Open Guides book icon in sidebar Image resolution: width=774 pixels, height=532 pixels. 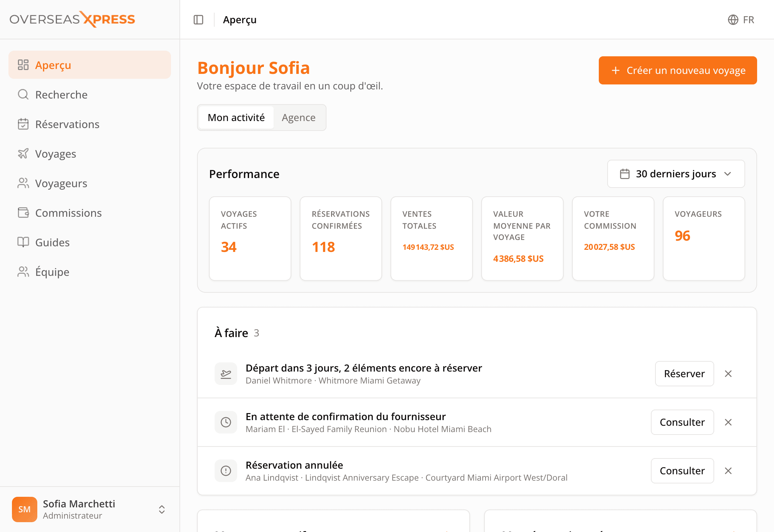click(x=23, y=242)
